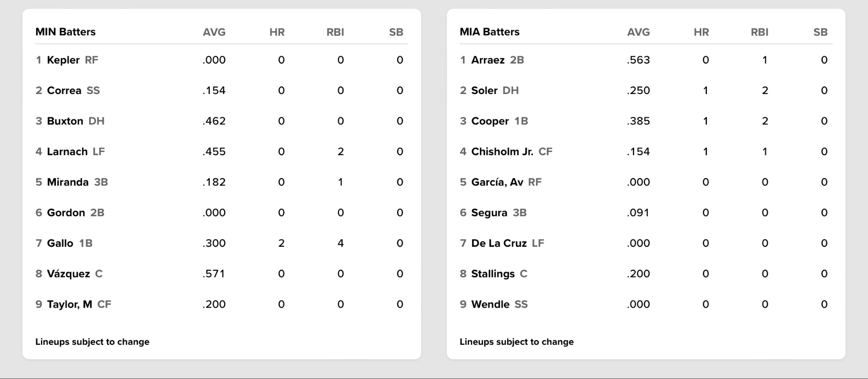Viewport: 868px width, 379px height.
Task: Click on Miranda's name
Action: [x=68, y=182]
